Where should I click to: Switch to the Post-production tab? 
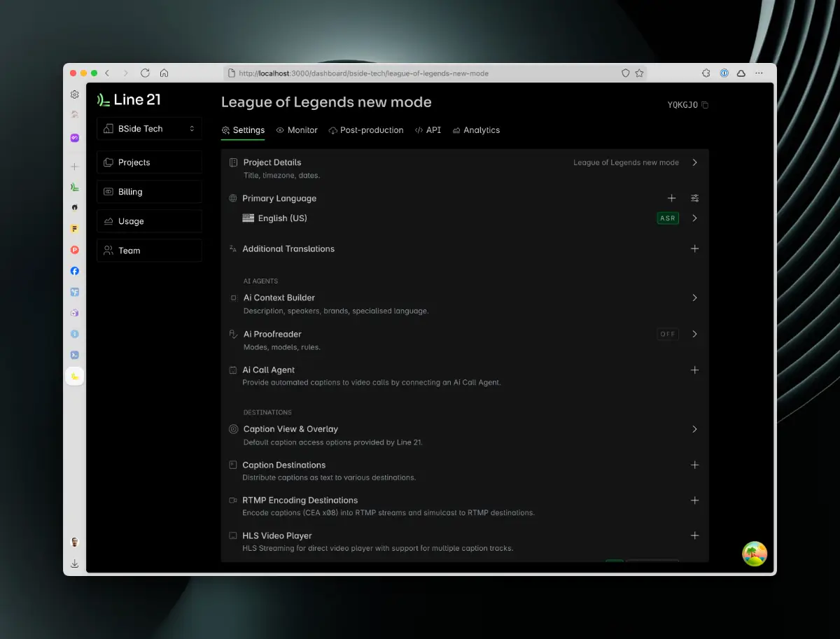point(366,130)
